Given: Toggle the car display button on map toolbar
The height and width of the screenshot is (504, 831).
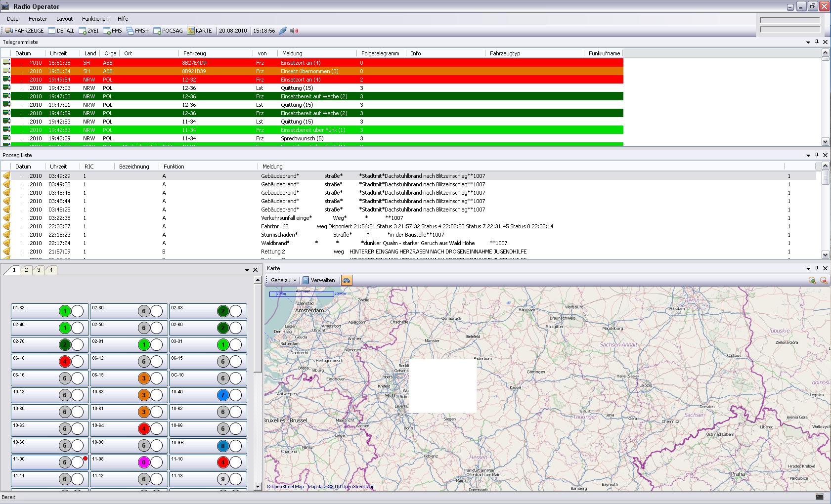Looking at the screenshot, I should (347, 280).
